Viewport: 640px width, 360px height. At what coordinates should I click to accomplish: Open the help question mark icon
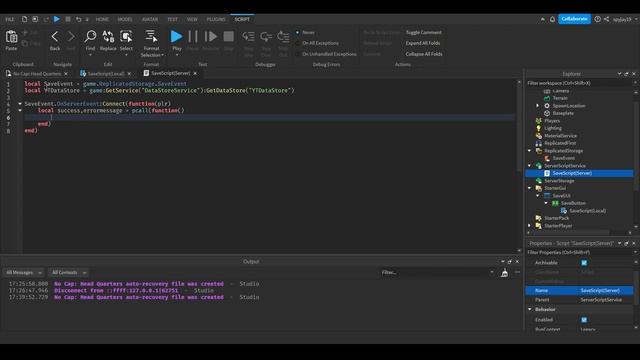pos(598,19)
